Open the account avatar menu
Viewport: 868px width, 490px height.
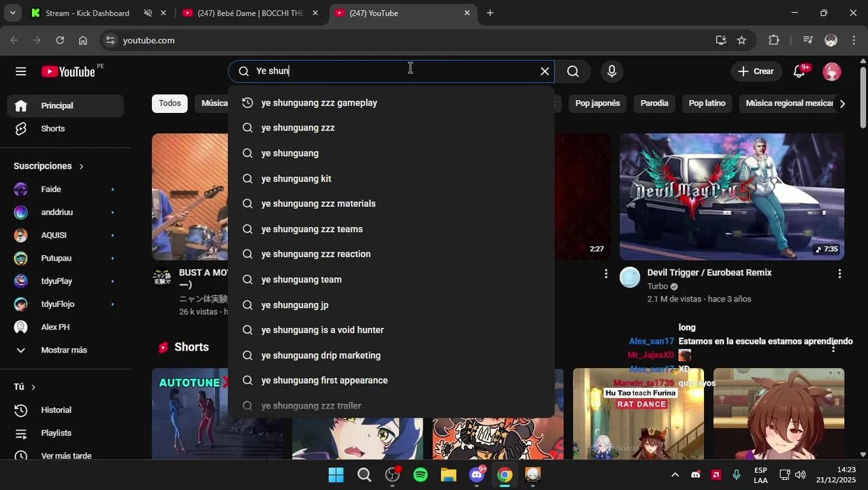(x=832, y=71)
